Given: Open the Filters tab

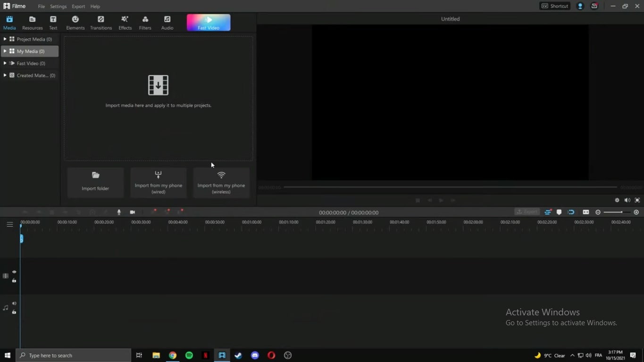Looking at the screenshot, I should pos(145,23).
